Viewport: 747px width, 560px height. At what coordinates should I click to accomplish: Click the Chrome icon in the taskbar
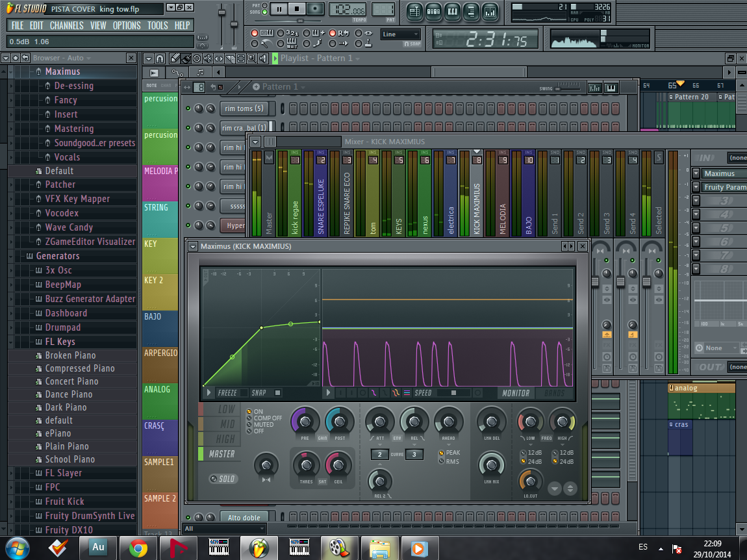pyautogui.click(x=138, y=548)
